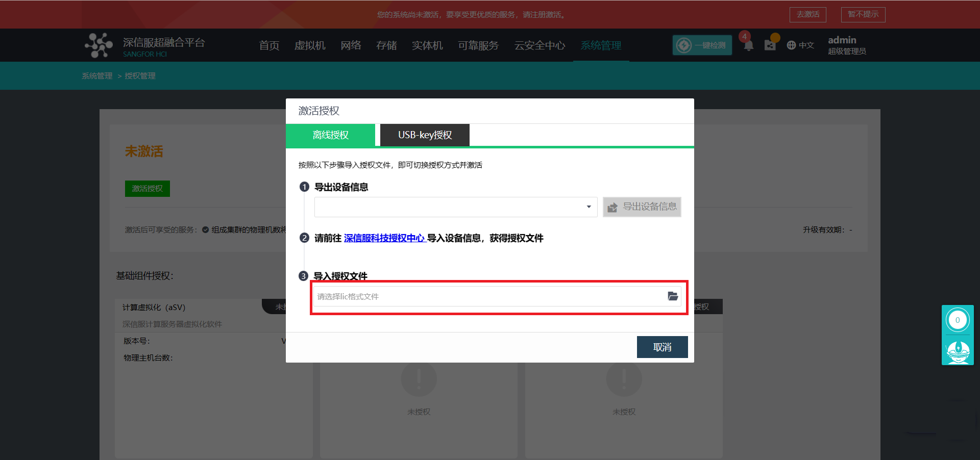This screenshot has width=980, height=460.
Task: Click the 去激活 banner button
Action: click(808, 15)
